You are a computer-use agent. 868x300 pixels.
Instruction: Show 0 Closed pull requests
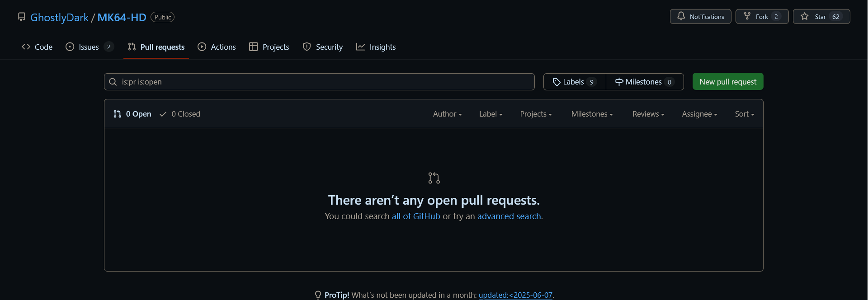click(180, 114)
